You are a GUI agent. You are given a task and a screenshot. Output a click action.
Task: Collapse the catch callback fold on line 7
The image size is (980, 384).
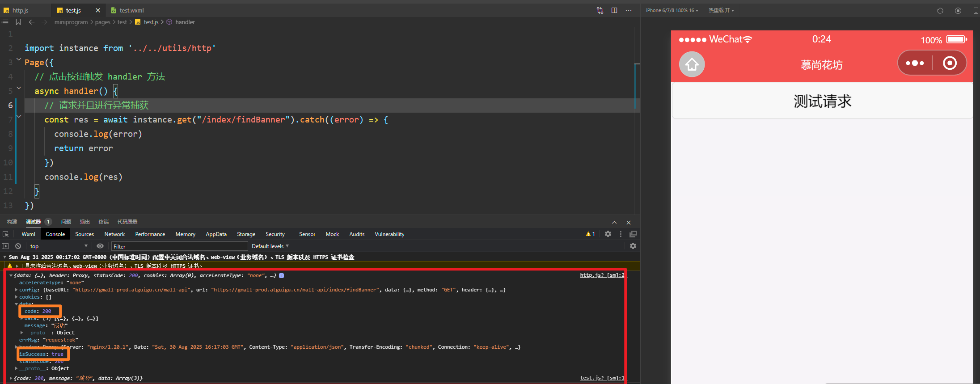19,116
